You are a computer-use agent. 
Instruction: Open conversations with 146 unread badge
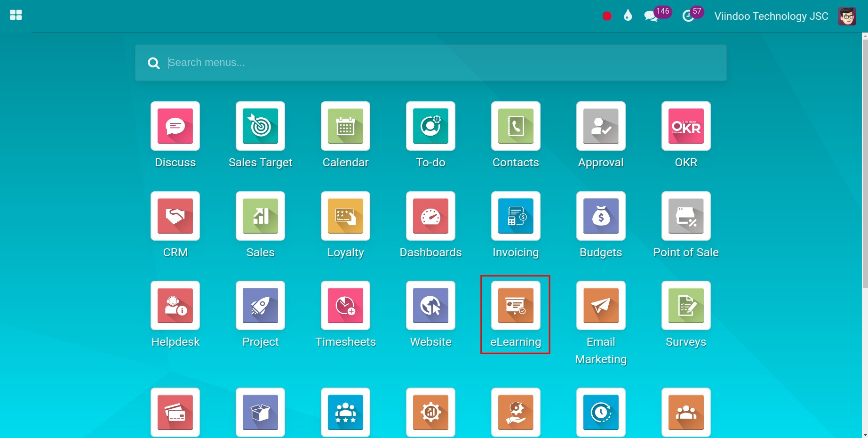657,15
